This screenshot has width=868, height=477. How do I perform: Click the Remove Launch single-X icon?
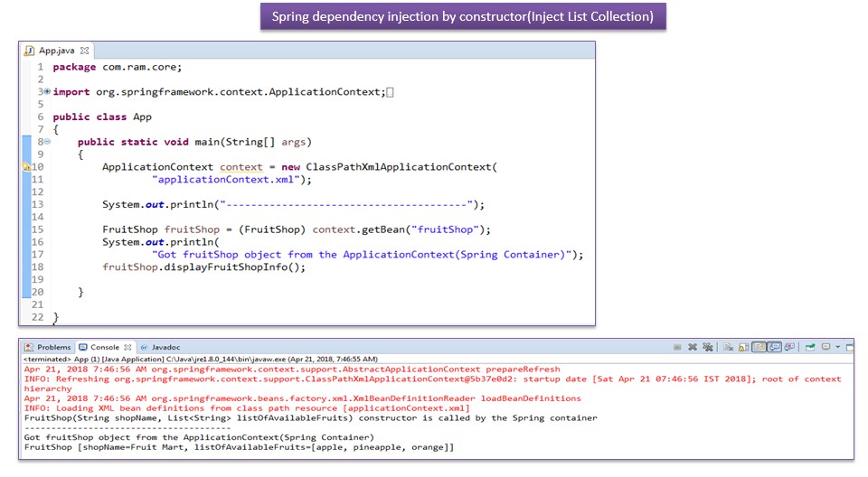(x=693, y=347)
